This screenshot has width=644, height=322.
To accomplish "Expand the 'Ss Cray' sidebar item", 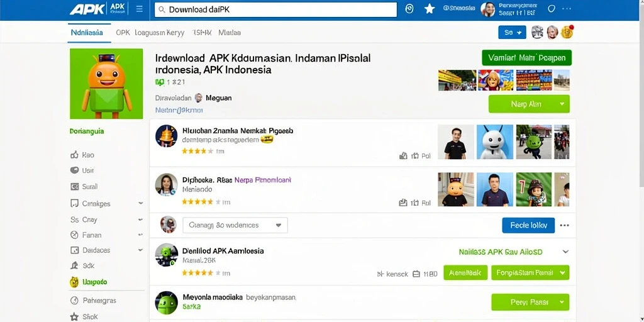I will (x=107, y=219).
